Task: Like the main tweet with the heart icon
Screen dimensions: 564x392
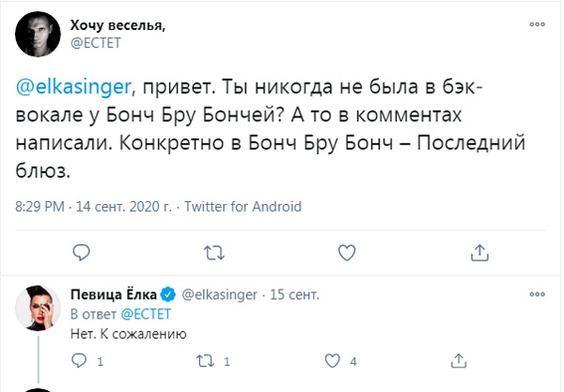Action: (348, 251)
